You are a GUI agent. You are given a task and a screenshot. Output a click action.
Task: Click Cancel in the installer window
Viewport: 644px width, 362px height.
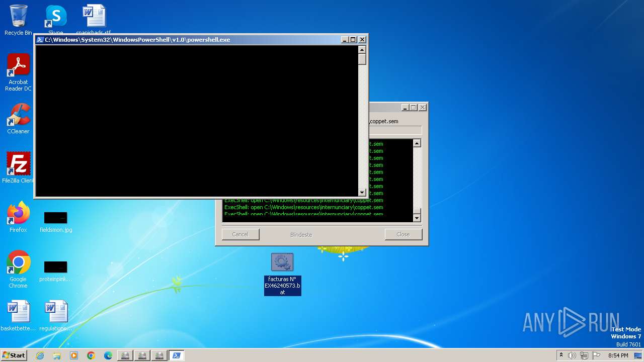point(240,234)
